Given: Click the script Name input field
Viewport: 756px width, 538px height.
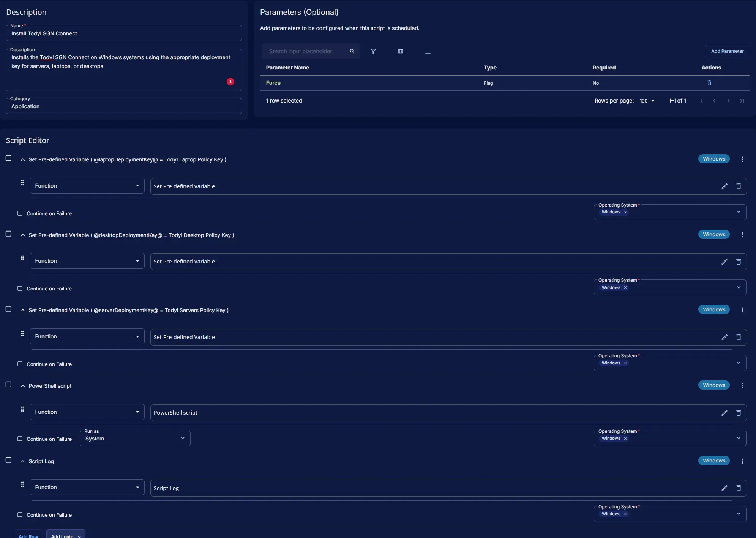Looking at the screenshot, I should [x=124, y=33].
